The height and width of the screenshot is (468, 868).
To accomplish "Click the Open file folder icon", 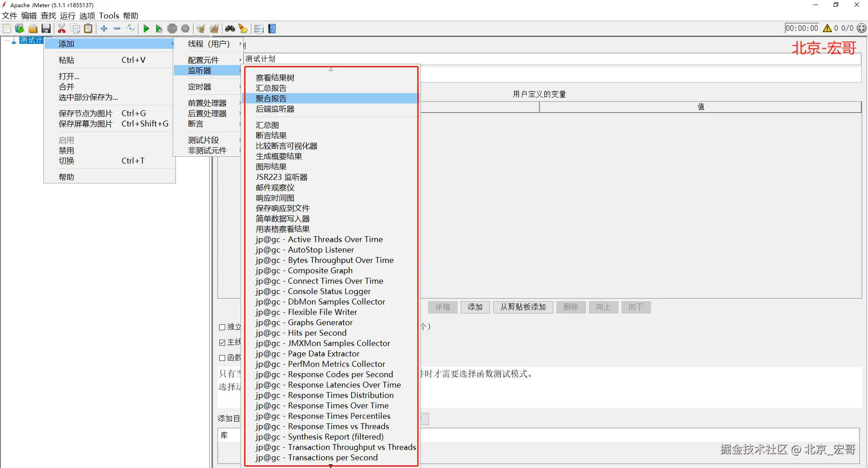I will (33, 28).
